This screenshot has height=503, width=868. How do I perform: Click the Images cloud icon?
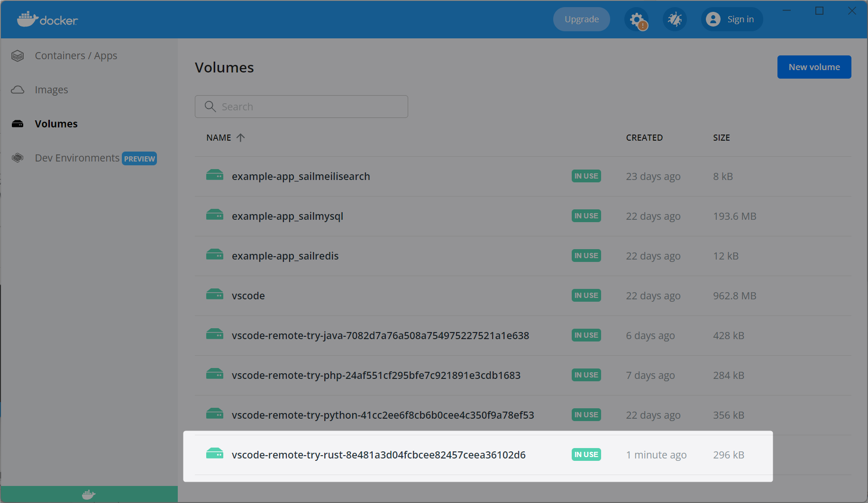(x=18, y=90)
